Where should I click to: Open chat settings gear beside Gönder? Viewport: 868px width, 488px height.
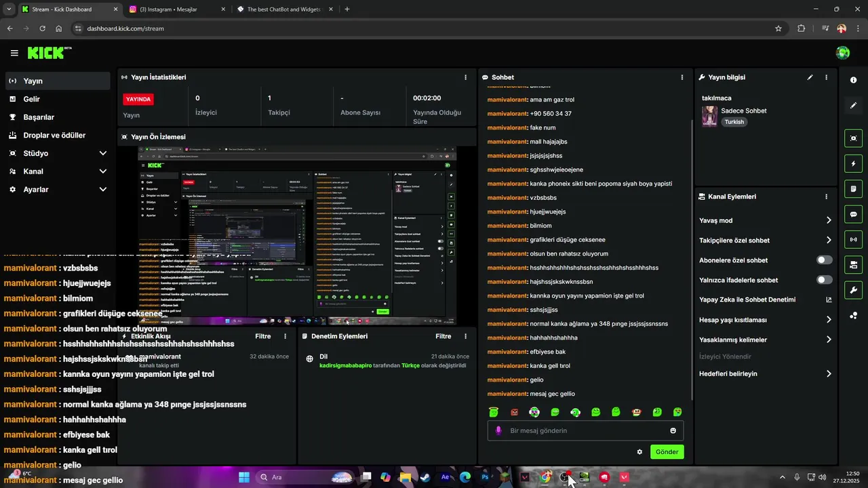pos(639,451)
